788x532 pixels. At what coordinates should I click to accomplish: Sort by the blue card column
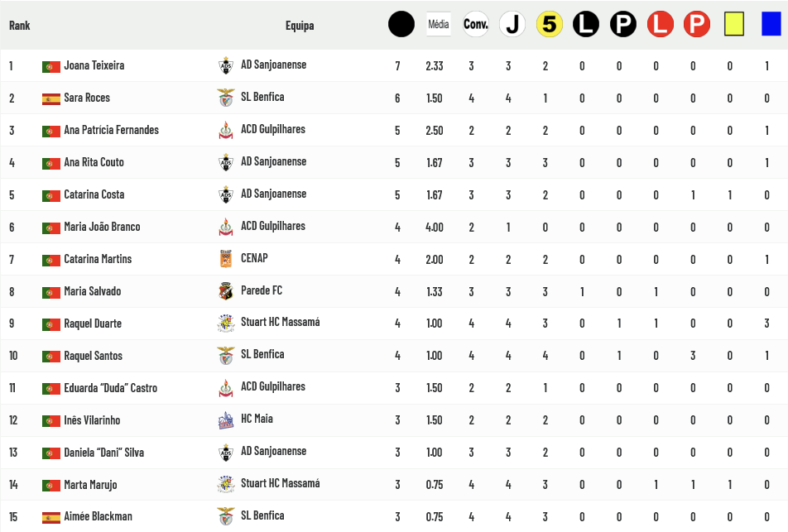pos(771,25)
